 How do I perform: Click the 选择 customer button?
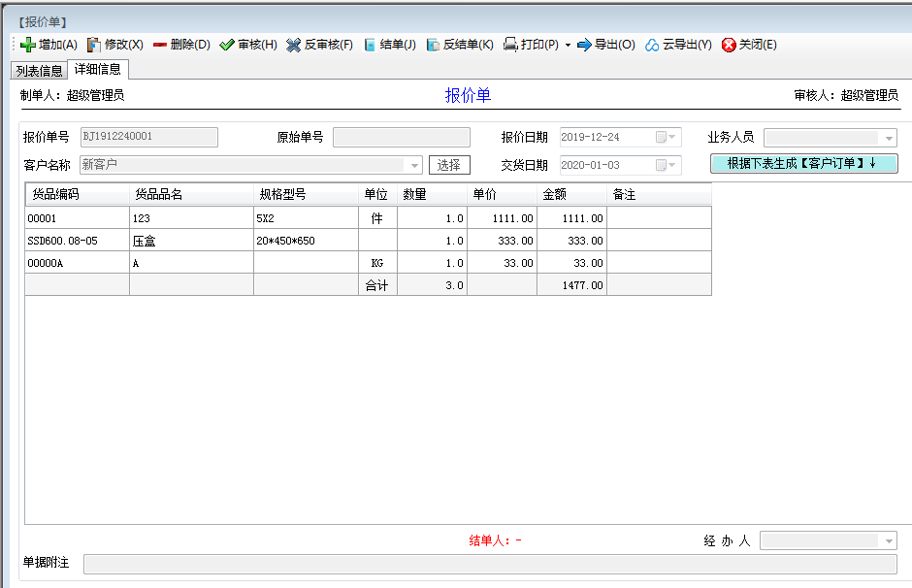tap(449, 165)
